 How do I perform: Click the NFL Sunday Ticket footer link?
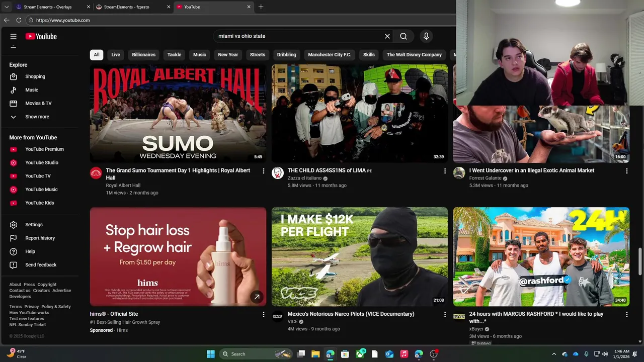point(28,325)
